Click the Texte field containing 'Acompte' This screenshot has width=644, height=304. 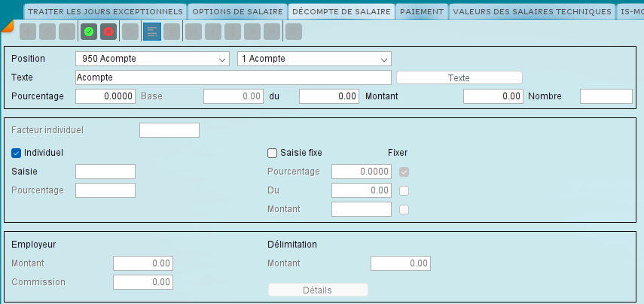[233, 78]
